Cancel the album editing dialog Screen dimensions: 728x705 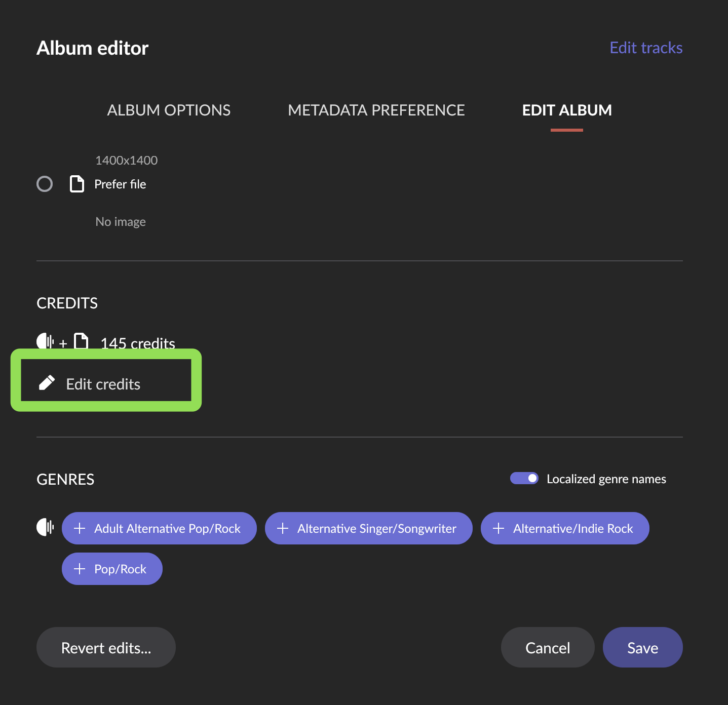coord(548,647)
